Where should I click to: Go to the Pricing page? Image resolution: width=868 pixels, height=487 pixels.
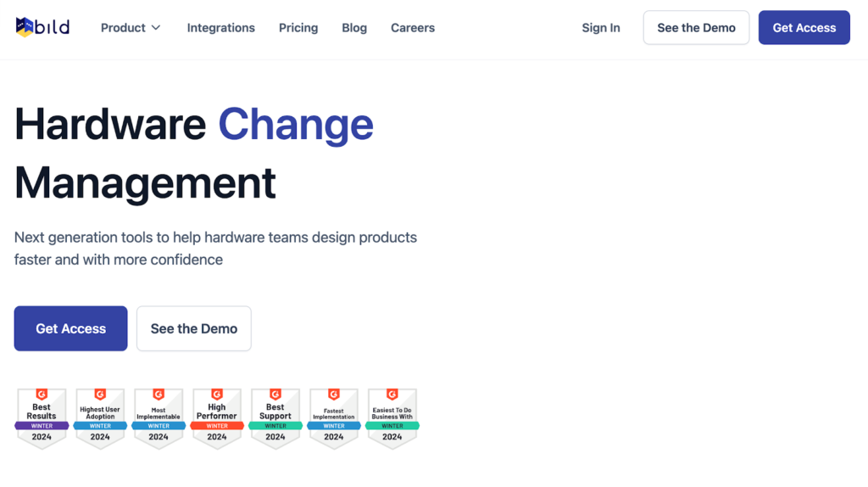pyautogui.click(x=298, y=28)
